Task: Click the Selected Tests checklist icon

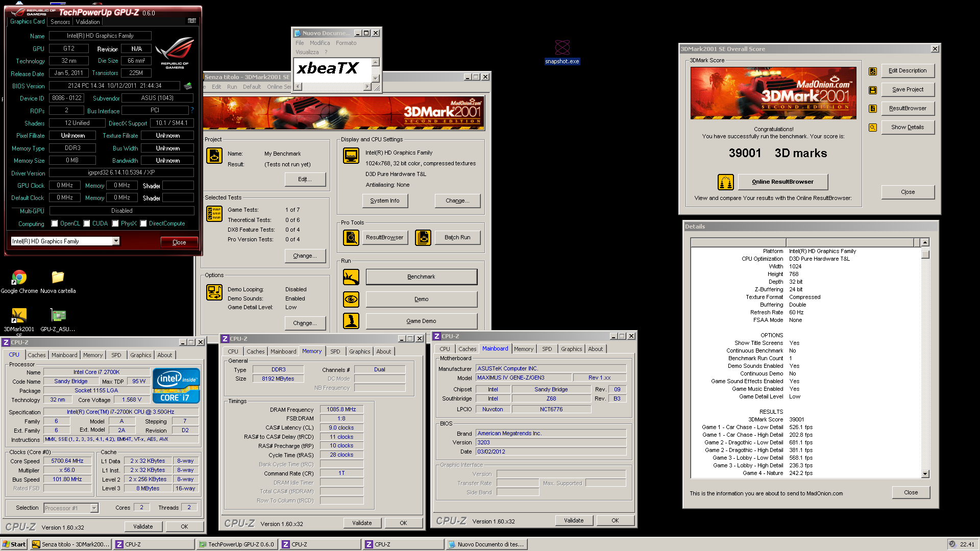Action: click(x=214, y=214)
